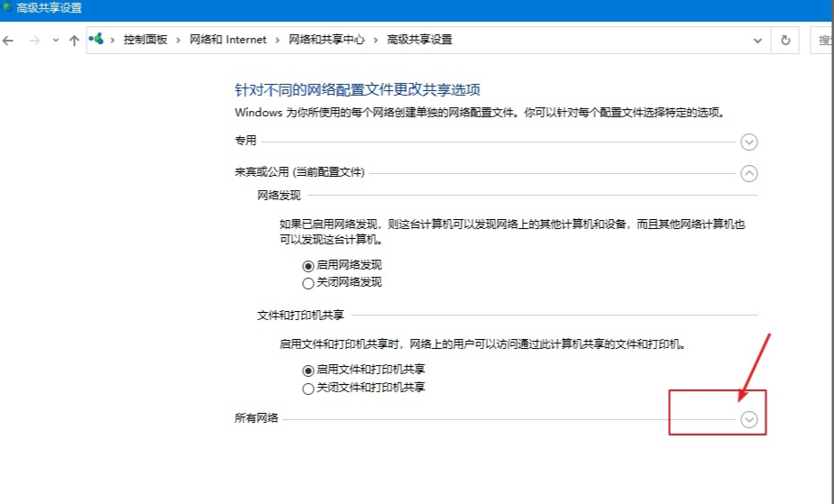
Task: Click the Back navigation arrow
Action: 9,41
